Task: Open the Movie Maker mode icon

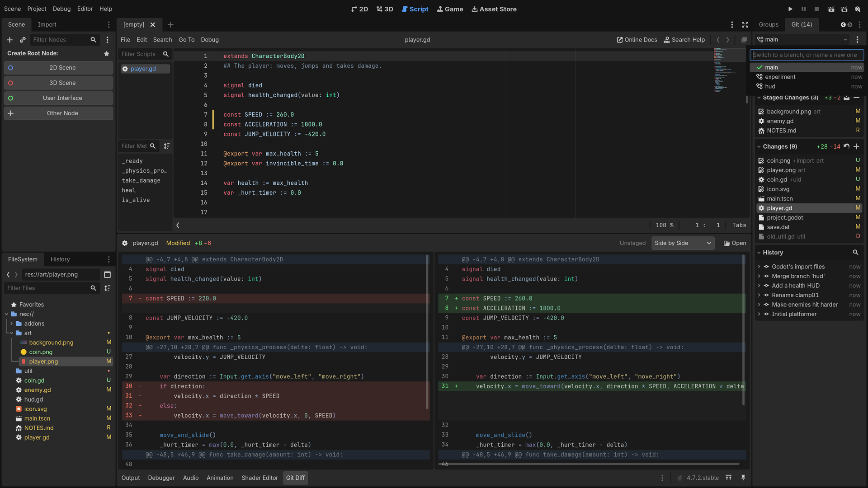Action: pos(858,9)
